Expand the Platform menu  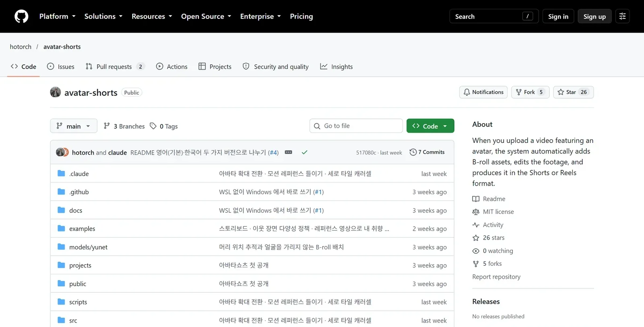coord(58,17)
